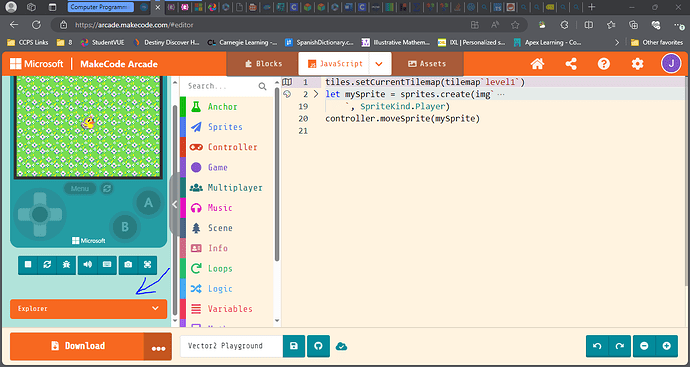Open the Sprites toolbox category
The height and width of the screenshot is (367, 690).
225,127
